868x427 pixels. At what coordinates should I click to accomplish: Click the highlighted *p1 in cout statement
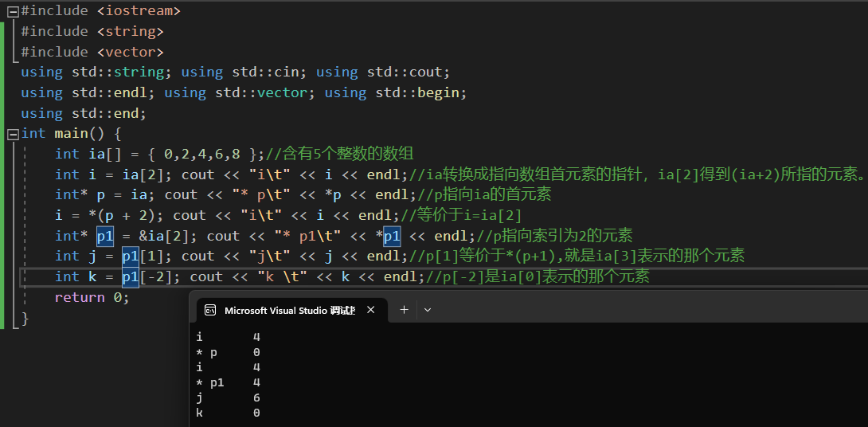(x=391, y=236)
